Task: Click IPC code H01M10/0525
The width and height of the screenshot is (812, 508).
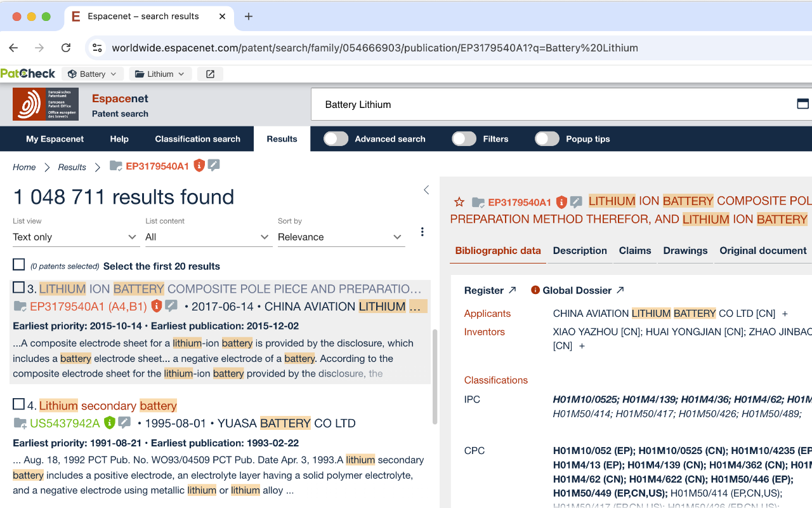Action: pyautogui.click(x=585, y=399)
